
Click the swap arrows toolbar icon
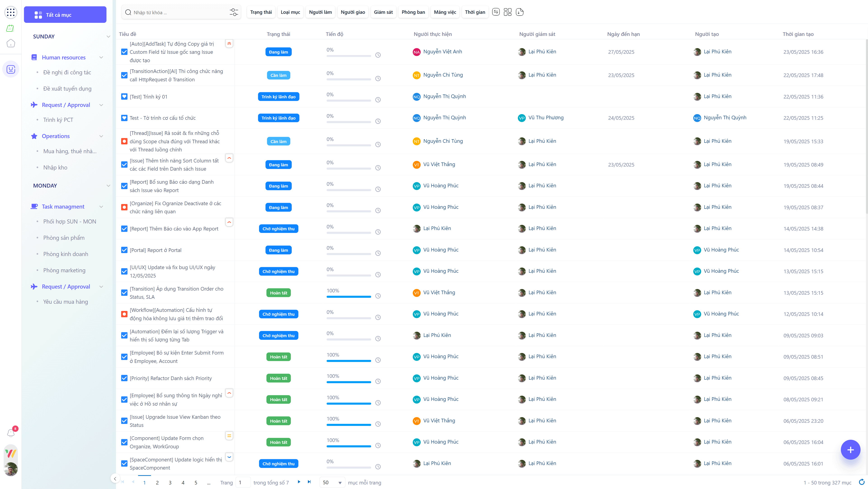pos(496,12)
